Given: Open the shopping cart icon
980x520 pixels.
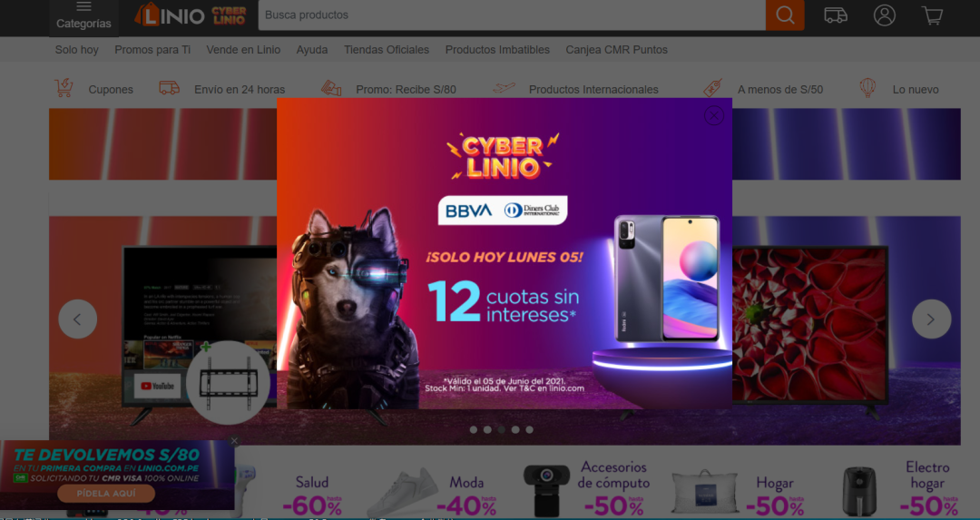Looking at the screenshot, I should 933,15.
